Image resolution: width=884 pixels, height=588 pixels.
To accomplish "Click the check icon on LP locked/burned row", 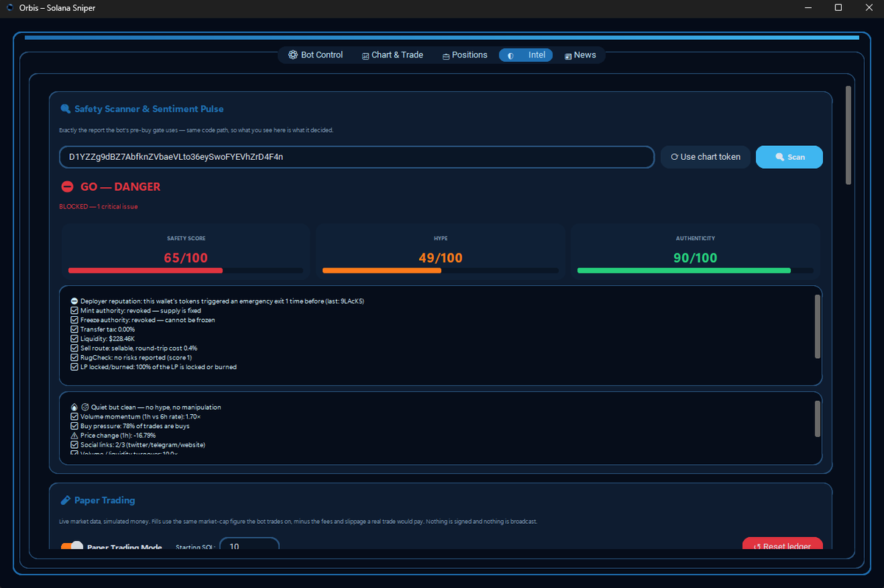I will [x=74, y=367].
